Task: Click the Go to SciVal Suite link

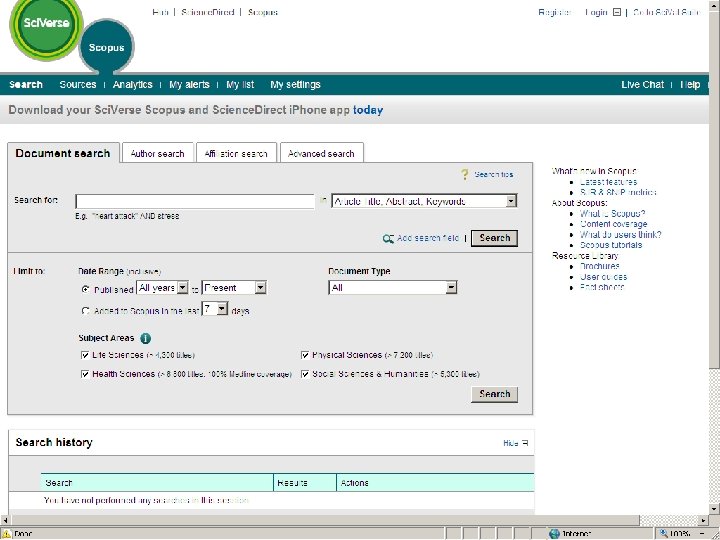Action: [666, 12]
